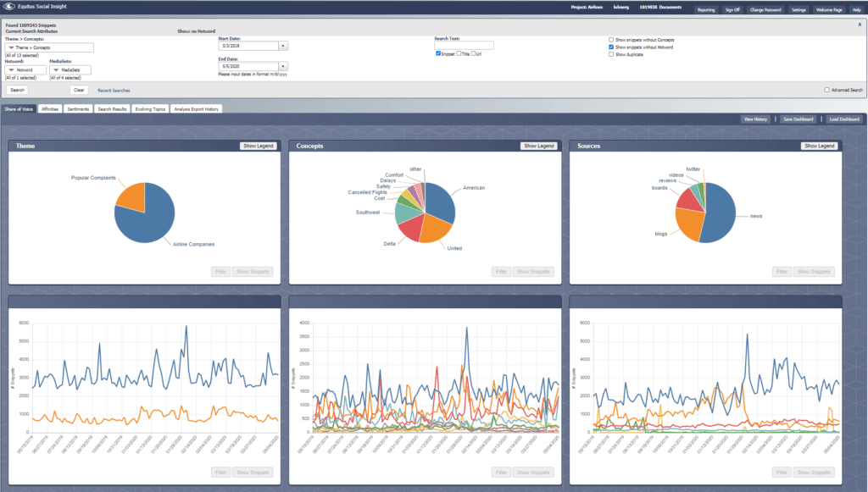Run the Search button

pyautogui.click(x=17, y=90)
